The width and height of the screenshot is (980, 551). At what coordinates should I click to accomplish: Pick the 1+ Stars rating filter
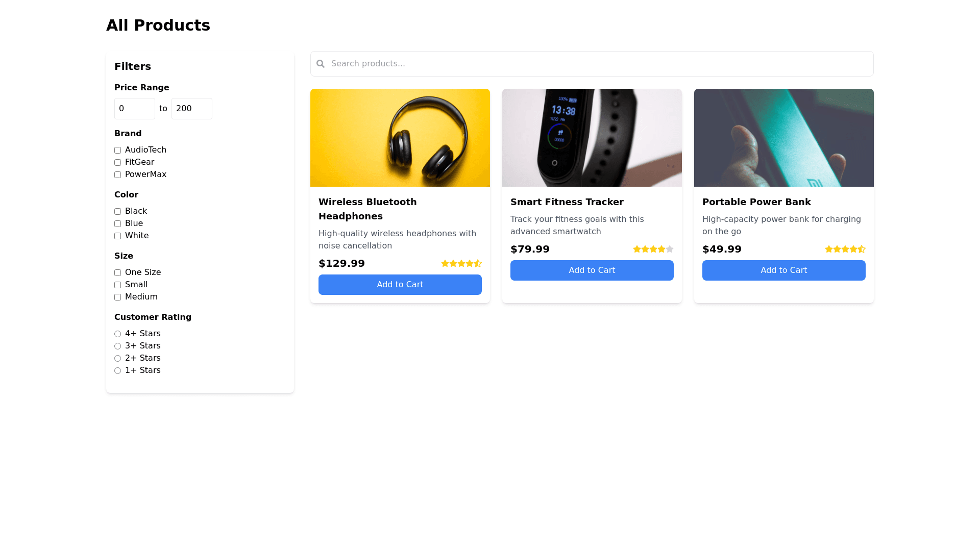coord(118,371)
